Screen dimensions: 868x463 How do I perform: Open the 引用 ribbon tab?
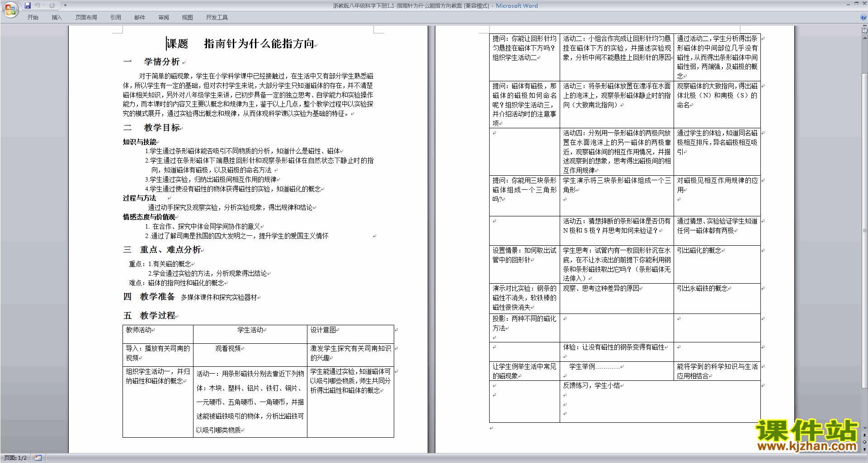pyautogui.click(x=116, y=17)
